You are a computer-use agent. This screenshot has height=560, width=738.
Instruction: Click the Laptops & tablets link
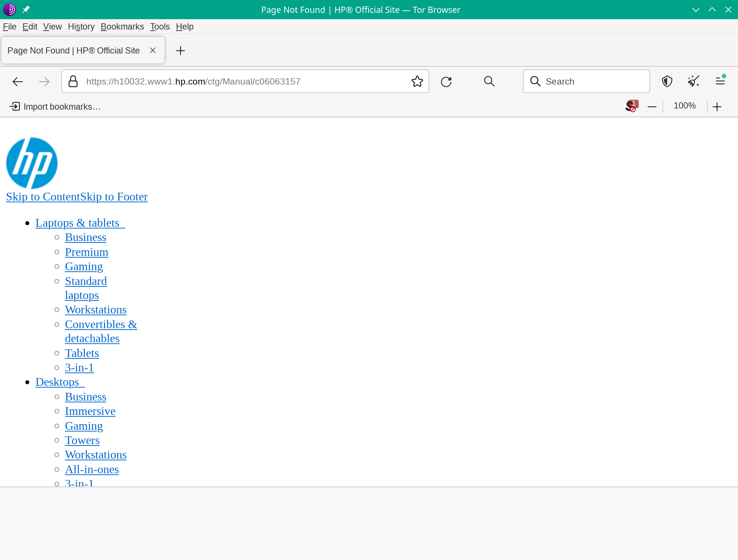[x=77, y=223]
